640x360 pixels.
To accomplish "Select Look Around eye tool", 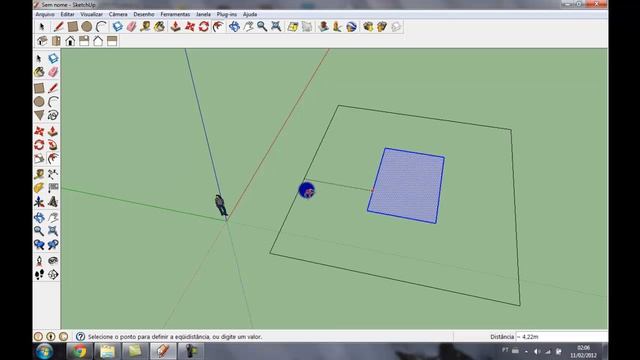I will click(x=53, y=260).
